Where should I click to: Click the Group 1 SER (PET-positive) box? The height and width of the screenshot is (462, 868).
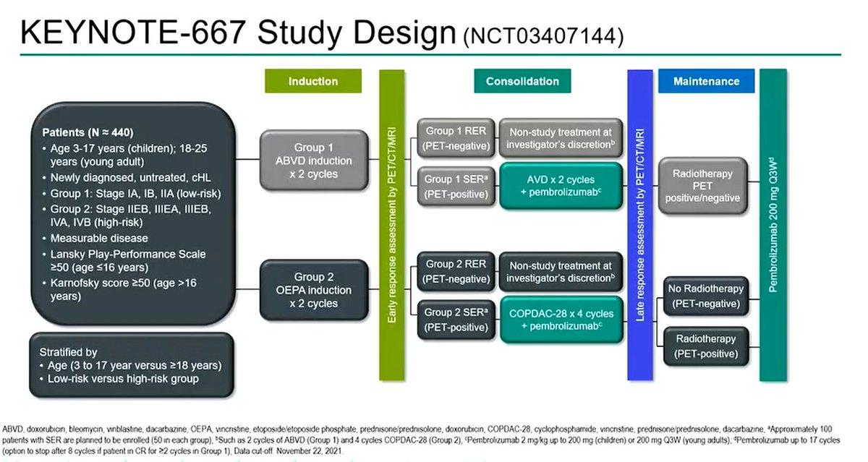click(x=456, y=186)
